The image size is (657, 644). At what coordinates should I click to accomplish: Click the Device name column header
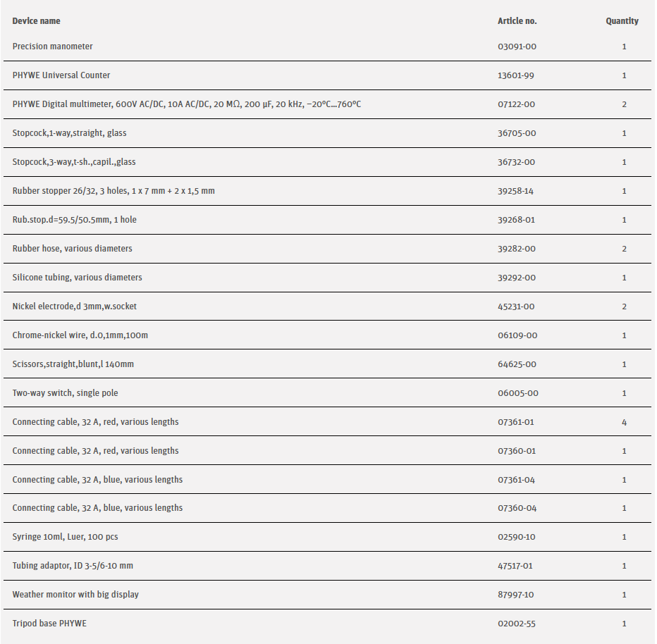(36, 21)
